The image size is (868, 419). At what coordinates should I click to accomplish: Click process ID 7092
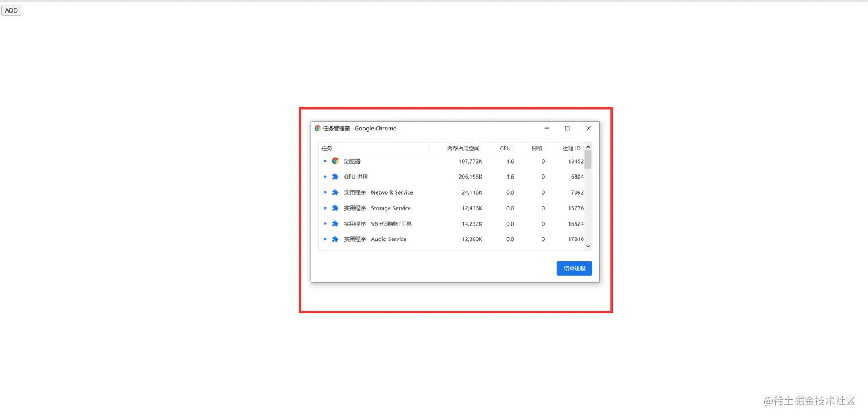578,192
